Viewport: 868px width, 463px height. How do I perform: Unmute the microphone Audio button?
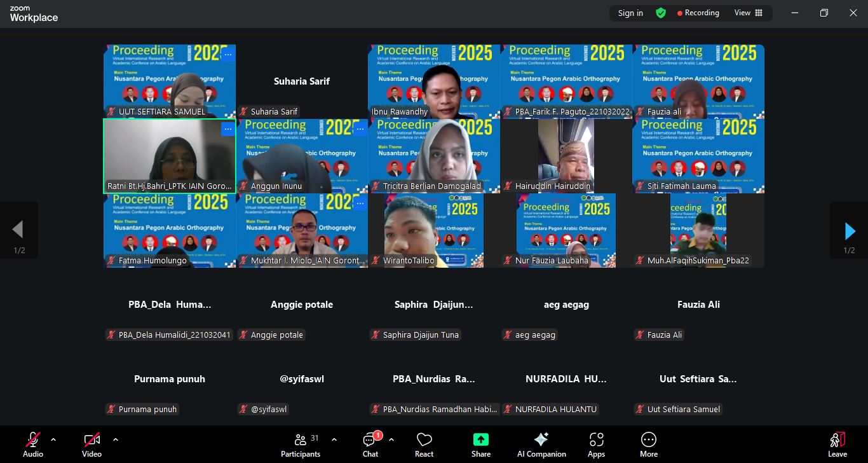33,440
